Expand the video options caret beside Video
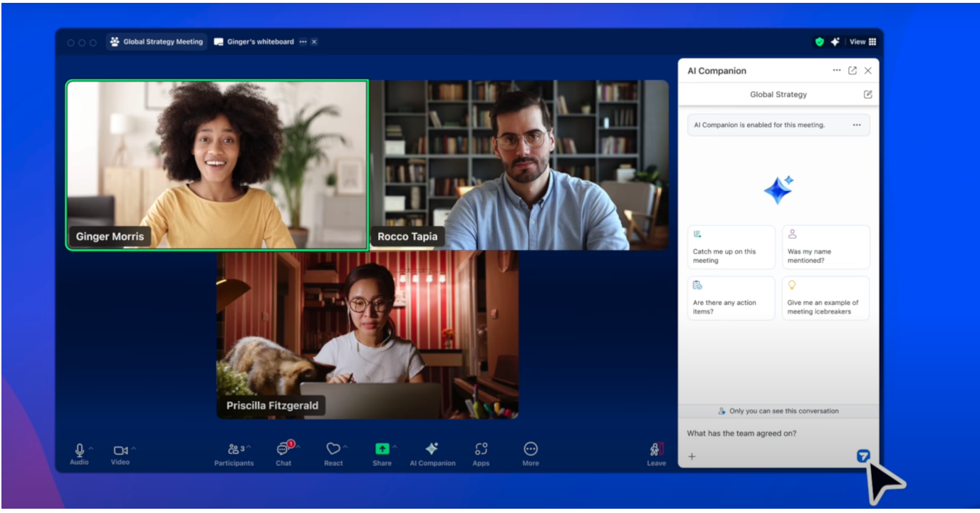The width and height of the screenshot is (980, 513). click(x=133, y=448)
